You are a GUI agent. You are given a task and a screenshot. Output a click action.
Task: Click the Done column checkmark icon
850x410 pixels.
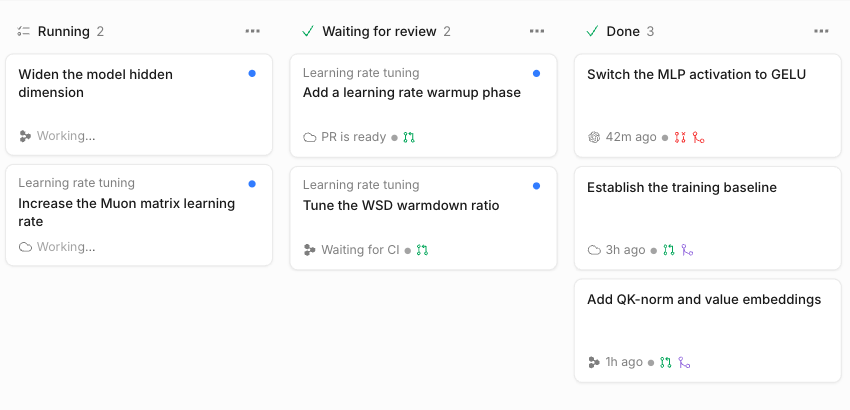pos(592,31)
